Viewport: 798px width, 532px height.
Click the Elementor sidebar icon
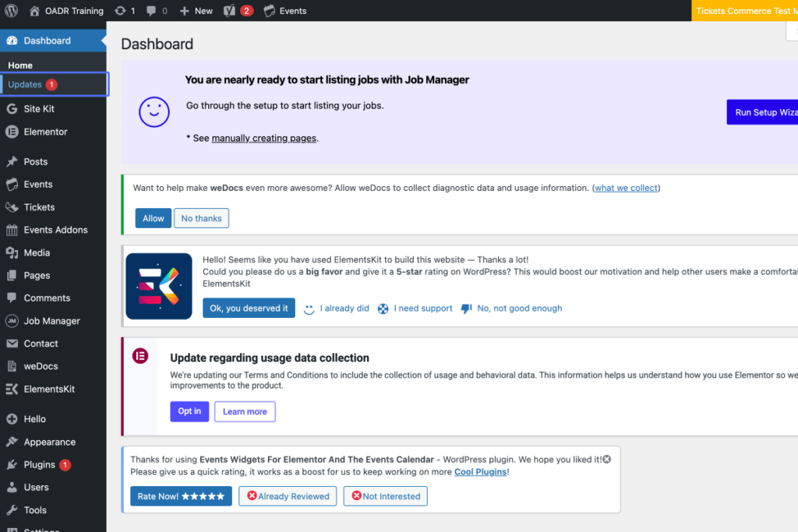pyautogui.click(x=12, y=132)
